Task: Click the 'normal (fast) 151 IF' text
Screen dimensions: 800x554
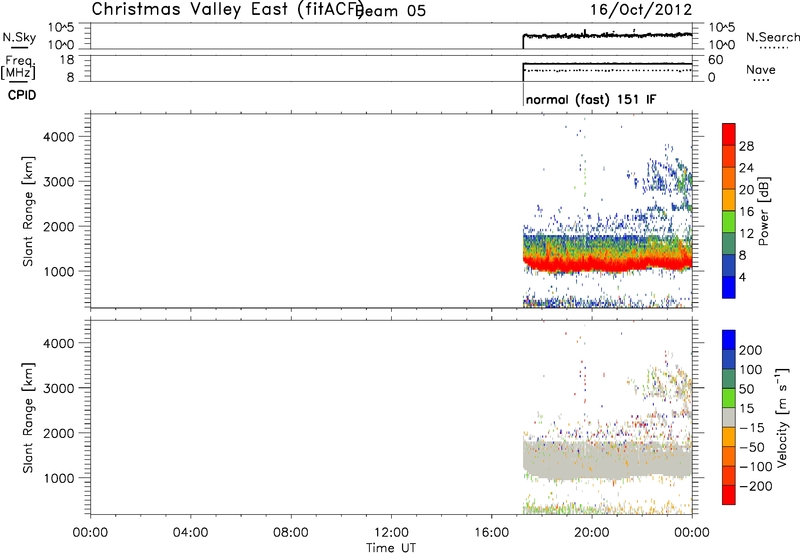Action: (x=591, y=99)
